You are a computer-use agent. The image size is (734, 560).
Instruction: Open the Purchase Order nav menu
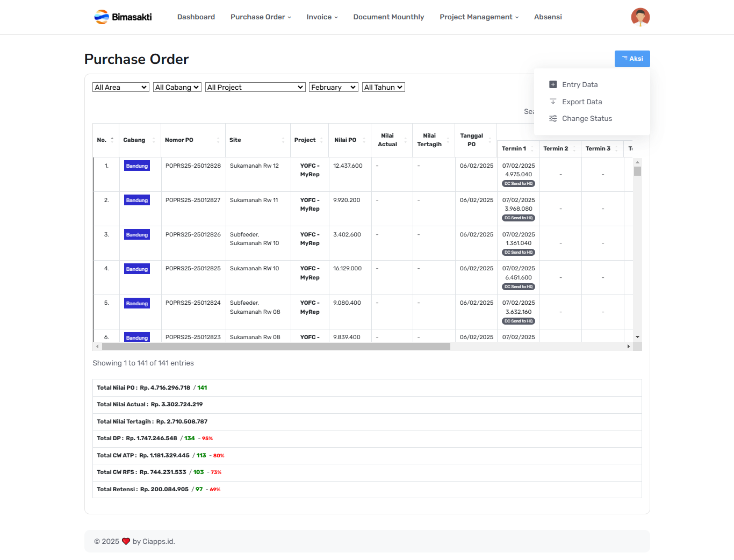click(x=261, y=17)
